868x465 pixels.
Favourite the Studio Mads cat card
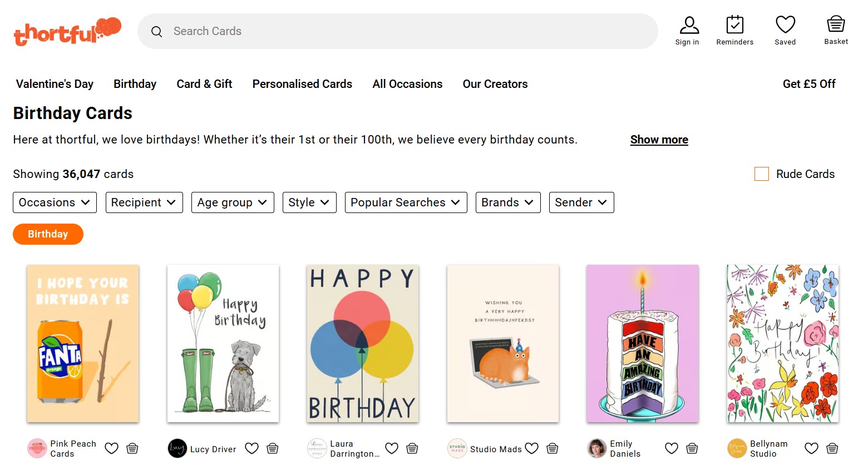click(531, 448)
